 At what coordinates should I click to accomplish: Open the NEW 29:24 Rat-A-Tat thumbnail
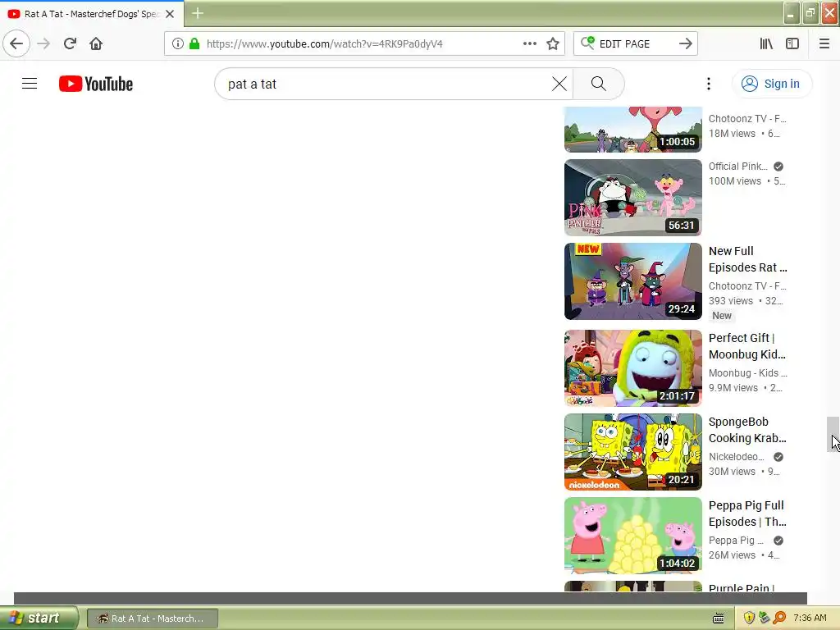pos(632,281)
